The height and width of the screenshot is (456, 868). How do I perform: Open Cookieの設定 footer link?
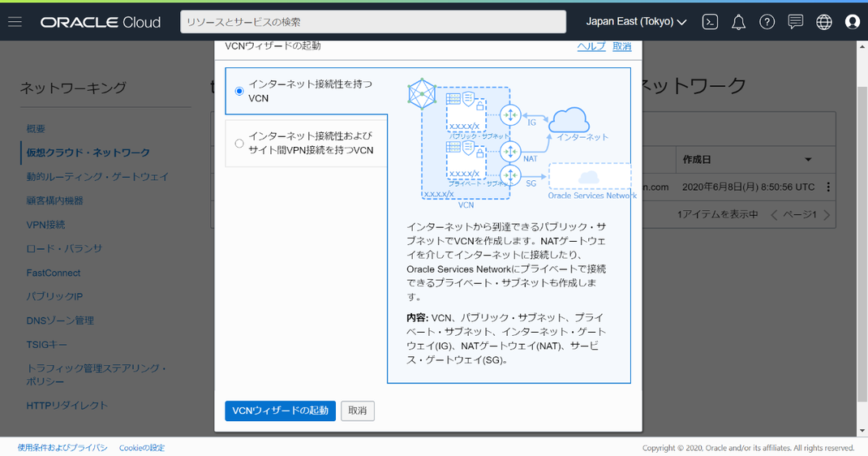(142, 448)
